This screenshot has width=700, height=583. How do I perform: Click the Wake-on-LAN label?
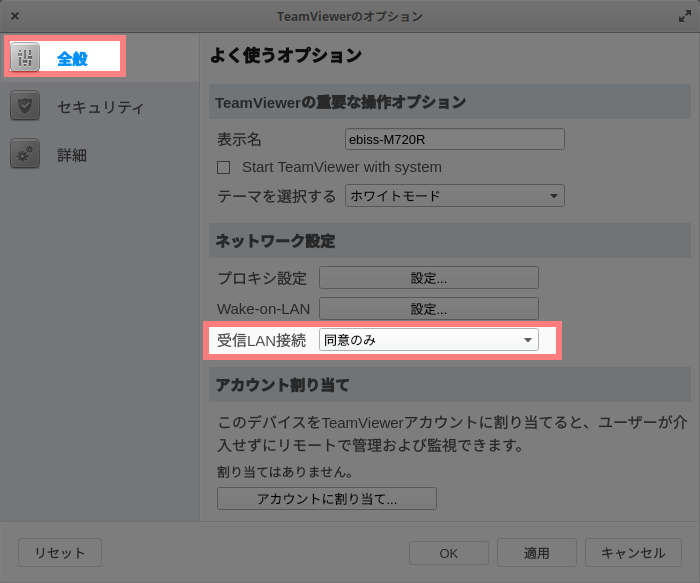(263, 309)
